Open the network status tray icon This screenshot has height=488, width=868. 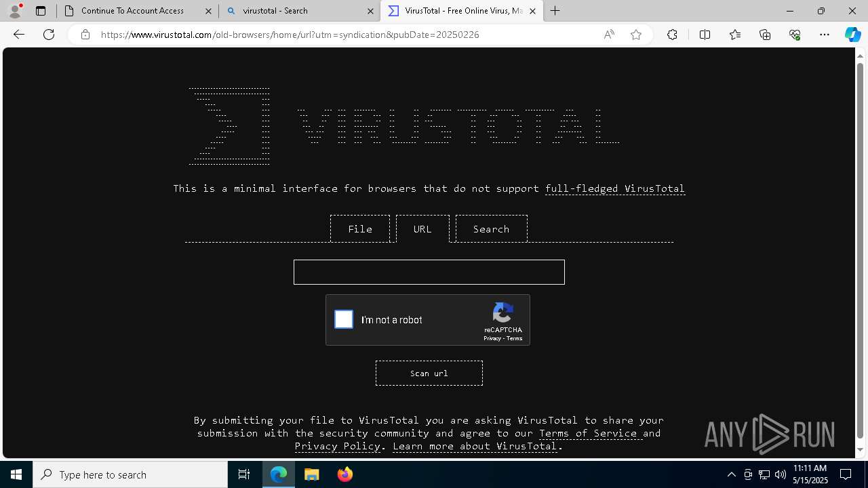764,474
